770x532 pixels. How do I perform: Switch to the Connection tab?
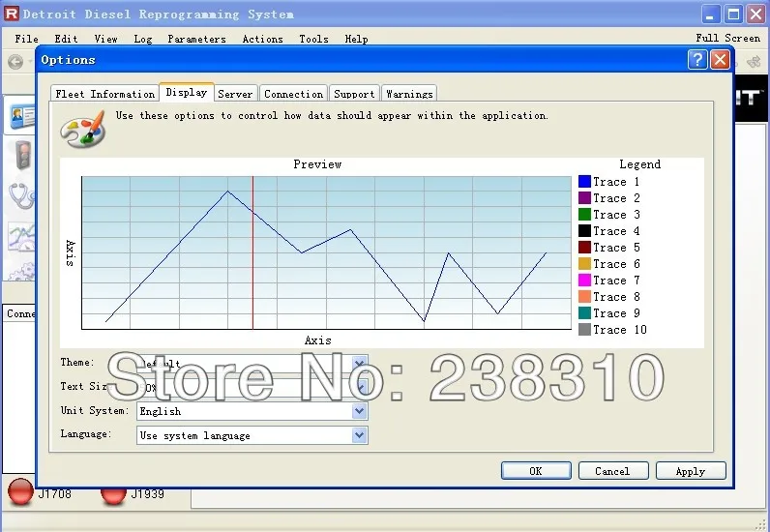pos(293,94)
